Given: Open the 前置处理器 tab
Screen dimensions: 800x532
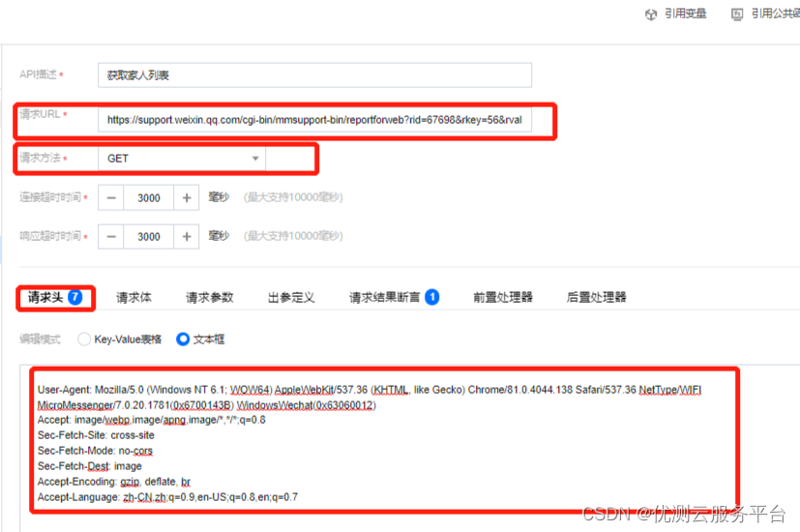Looking at the screenshot, I should point(503,297).
